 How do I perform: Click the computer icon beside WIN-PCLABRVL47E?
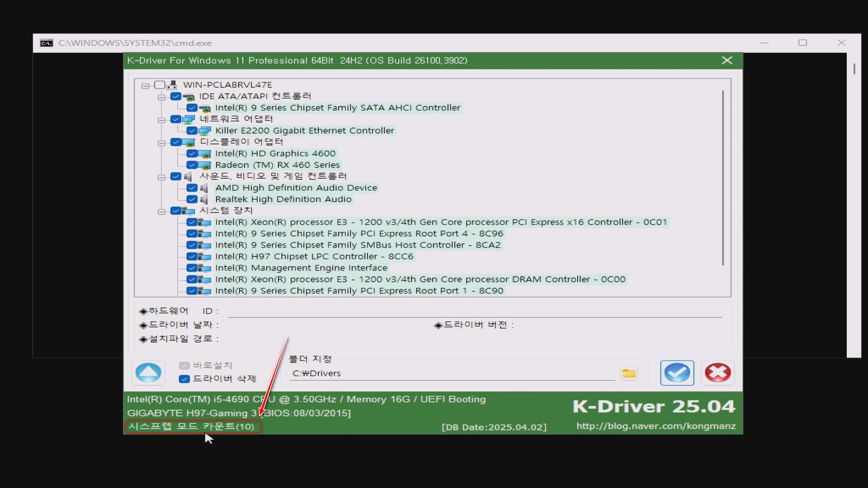[x=172, y=85]
